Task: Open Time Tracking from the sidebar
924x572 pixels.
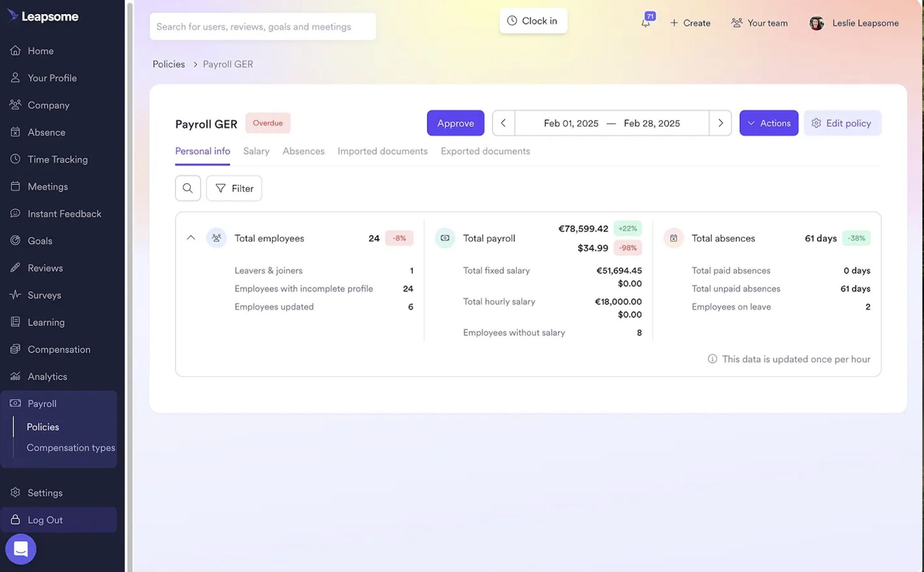Action: [57, 159]
